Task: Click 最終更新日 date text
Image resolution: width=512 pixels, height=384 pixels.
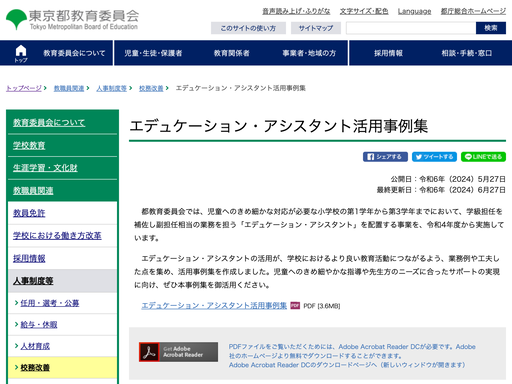Action: [441, 190]
